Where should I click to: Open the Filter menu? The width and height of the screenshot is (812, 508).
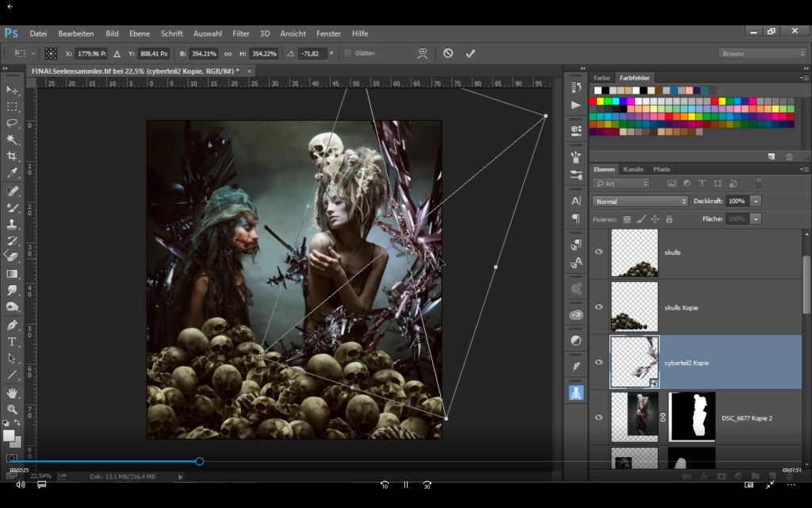(x=241, y=33)
